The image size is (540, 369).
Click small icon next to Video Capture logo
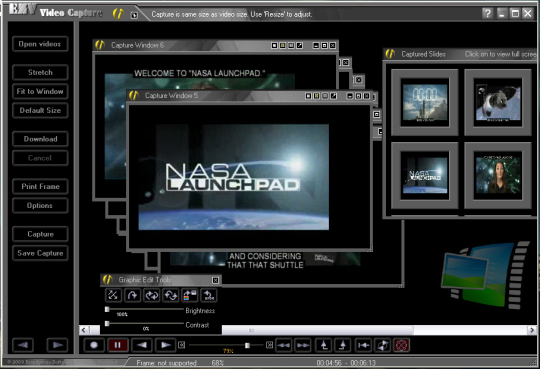pyautogui.click(x=134, y=15)
